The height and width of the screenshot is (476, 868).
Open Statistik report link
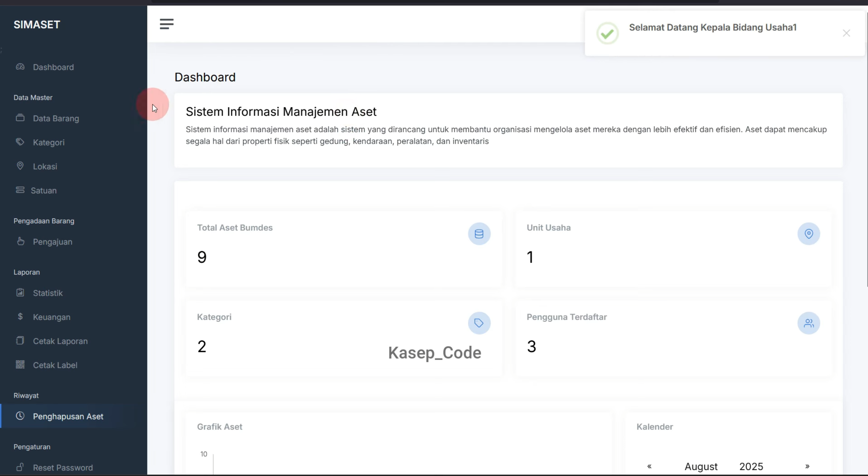pyautogui.click(x=48, y=293)
